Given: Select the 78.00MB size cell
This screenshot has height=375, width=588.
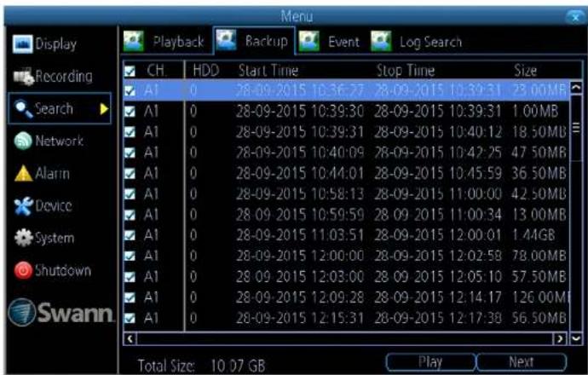Looking at the screenshot, I should tap(539, 257).
